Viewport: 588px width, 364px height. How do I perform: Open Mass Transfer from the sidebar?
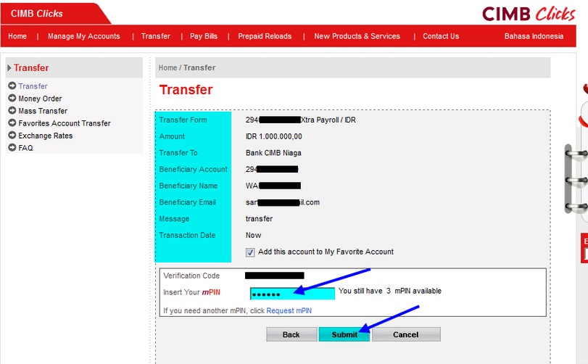coord(43,111)
